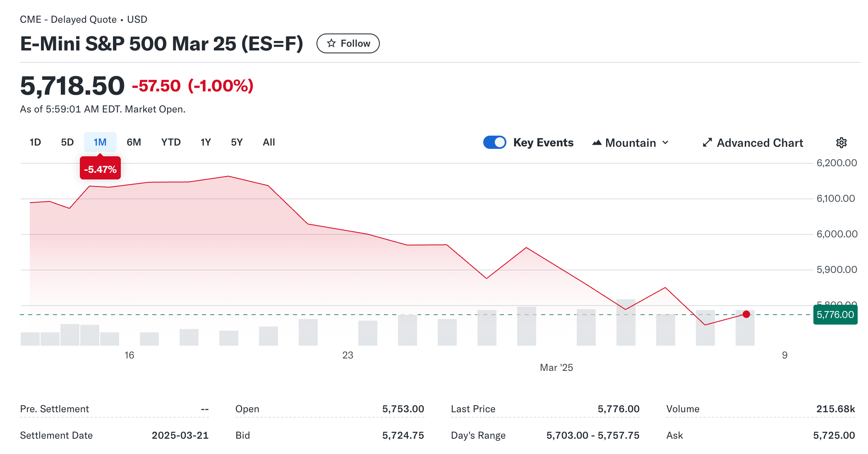Select the 1D time range
868x454 pixels.
click(35, 142)
